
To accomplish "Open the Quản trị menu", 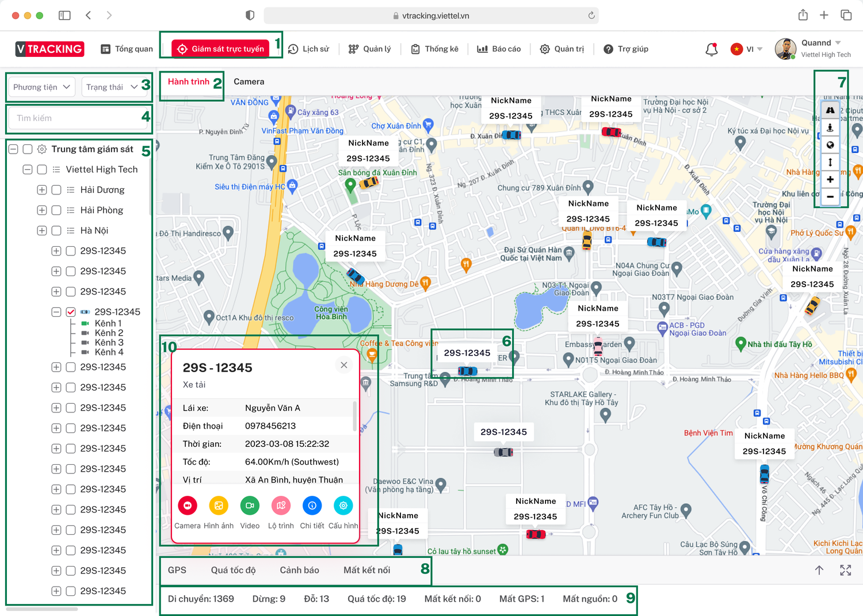I will [x=562, y=49].
